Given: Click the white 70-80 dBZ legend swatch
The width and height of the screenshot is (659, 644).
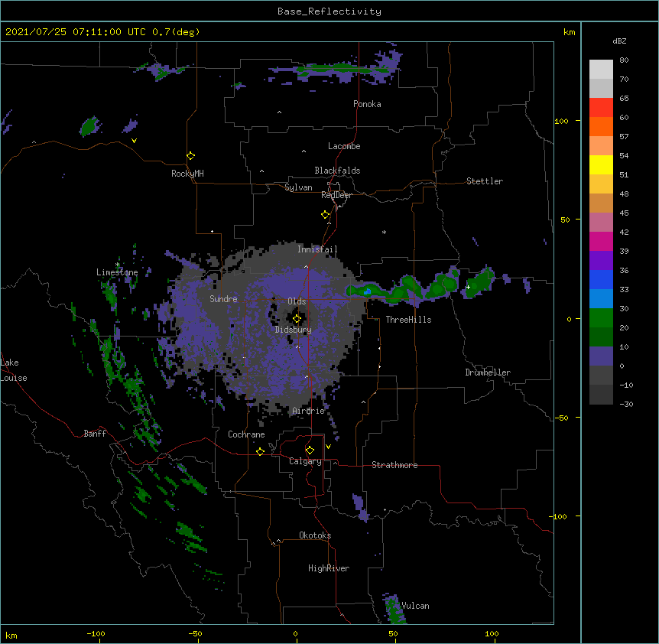Looking at the screenshot, I should pos(601,70).
